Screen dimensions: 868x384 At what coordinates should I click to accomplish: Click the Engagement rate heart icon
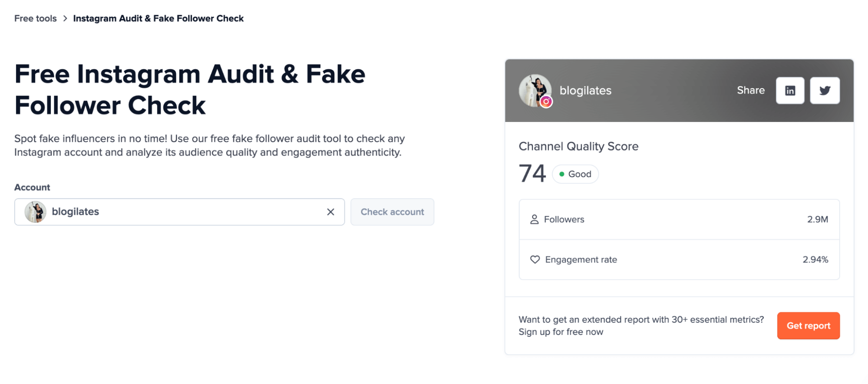(535, 259)
